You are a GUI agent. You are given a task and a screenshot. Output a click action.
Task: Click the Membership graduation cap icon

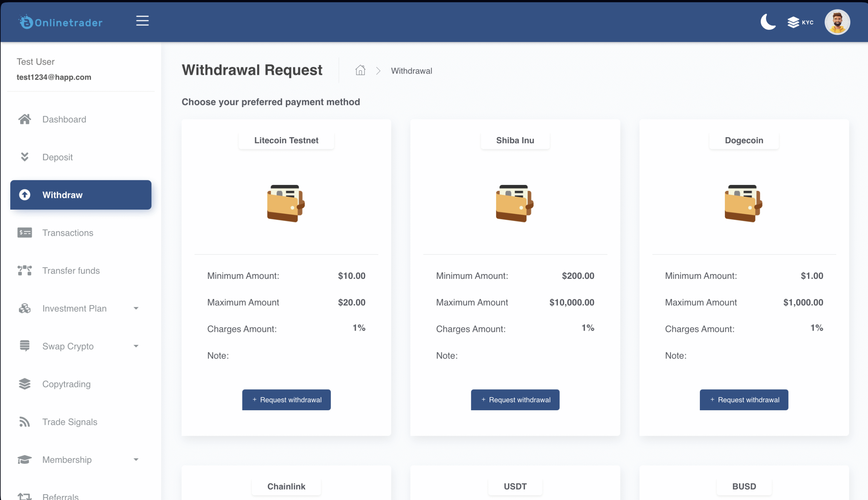click(x=25, y=459)
